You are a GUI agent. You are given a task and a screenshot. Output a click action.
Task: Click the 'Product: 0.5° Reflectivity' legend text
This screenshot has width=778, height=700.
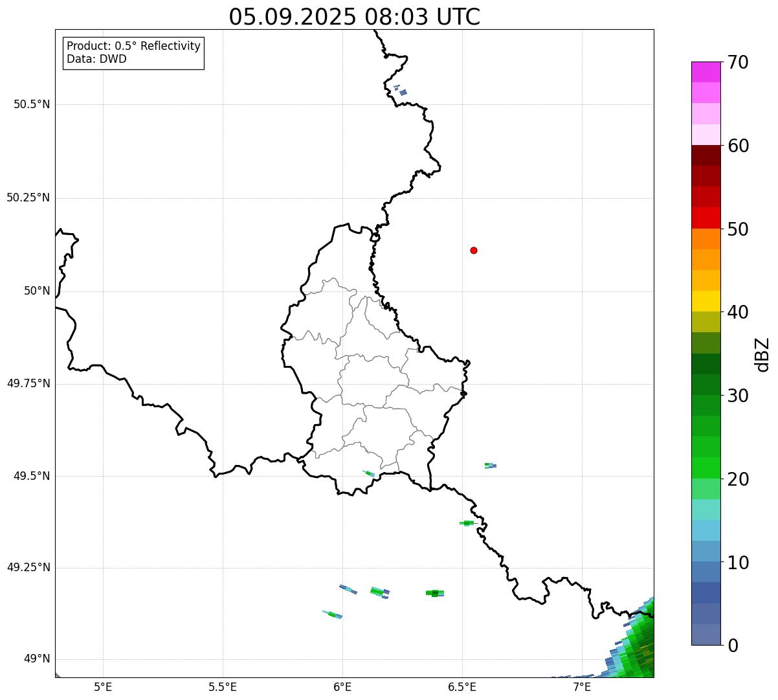(x=133, y=47)
